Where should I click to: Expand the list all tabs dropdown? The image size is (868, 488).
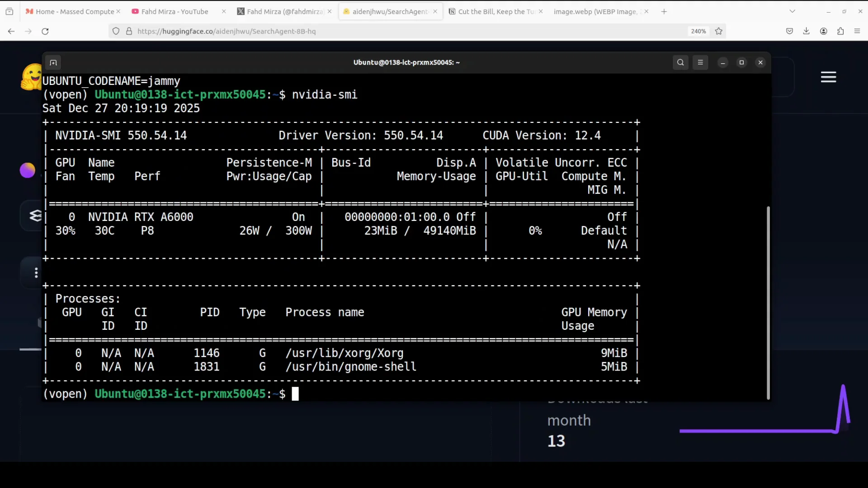point(792,11)
